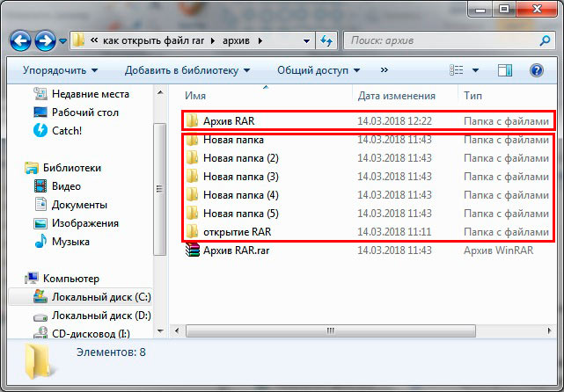Select the 'Новая папка (2)' folder icon

point(192,157)
